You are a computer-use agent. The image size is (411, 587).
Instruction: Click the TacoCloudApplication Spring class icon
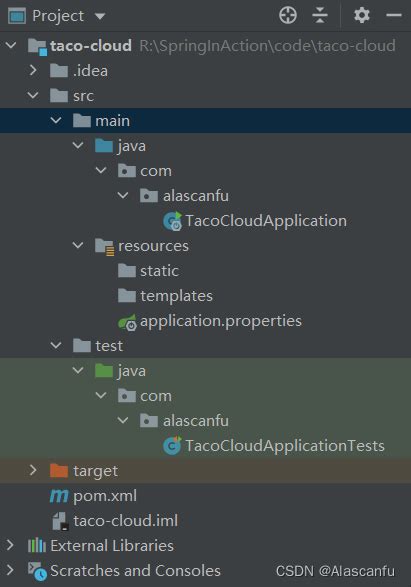point(173,221)
